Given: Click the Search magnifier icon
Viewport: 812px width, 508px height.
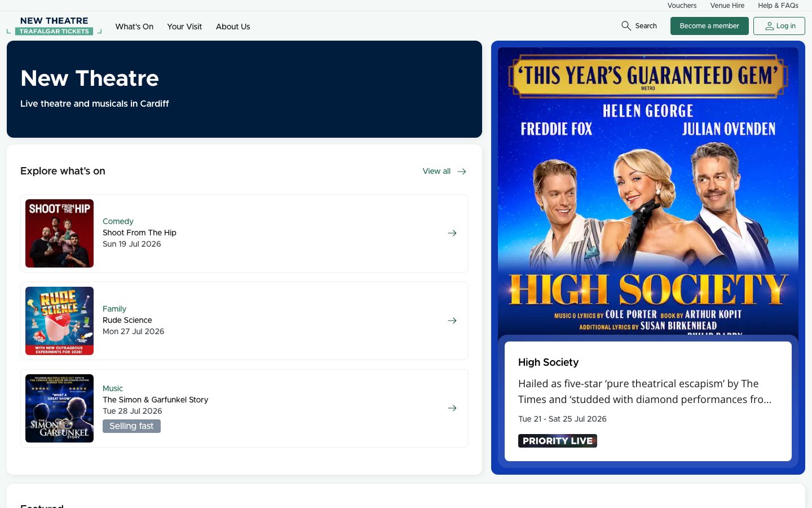Looking at the screenshot, I should tap(626, 26).
